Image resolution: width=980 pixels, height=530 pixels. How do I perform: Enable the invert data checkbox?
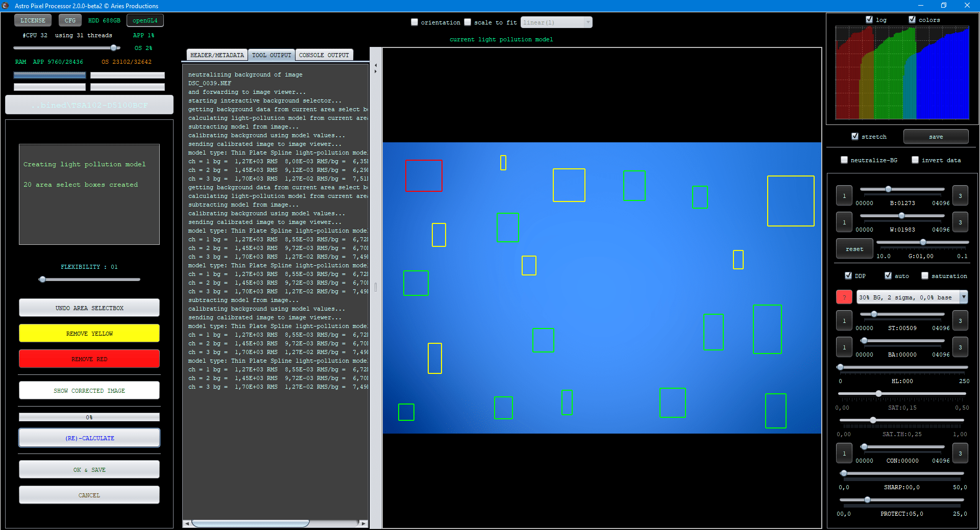click(x=915, y=160)
